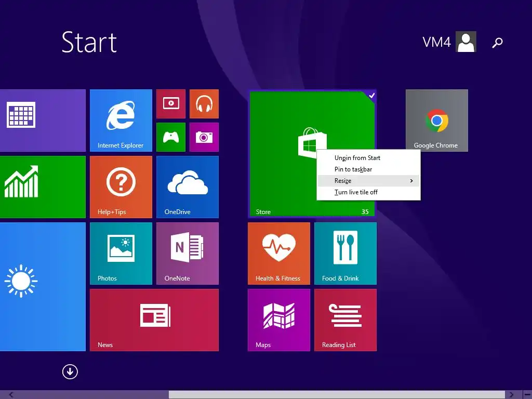532x399 pixels.
Task: Click the VM4 user name
Action: (436, 42)
